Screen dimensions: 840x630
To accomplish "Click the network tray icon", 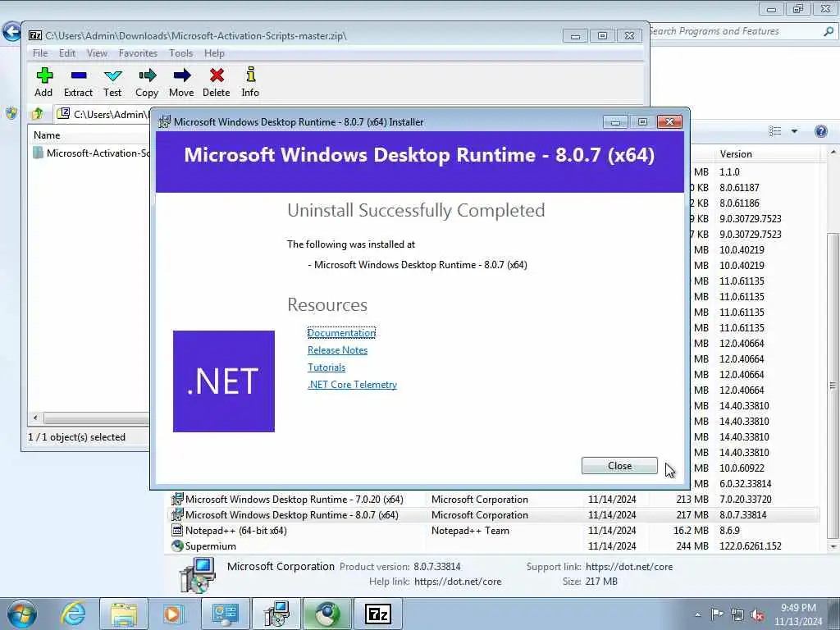I will pyautogui.click(x=737, y=614).
